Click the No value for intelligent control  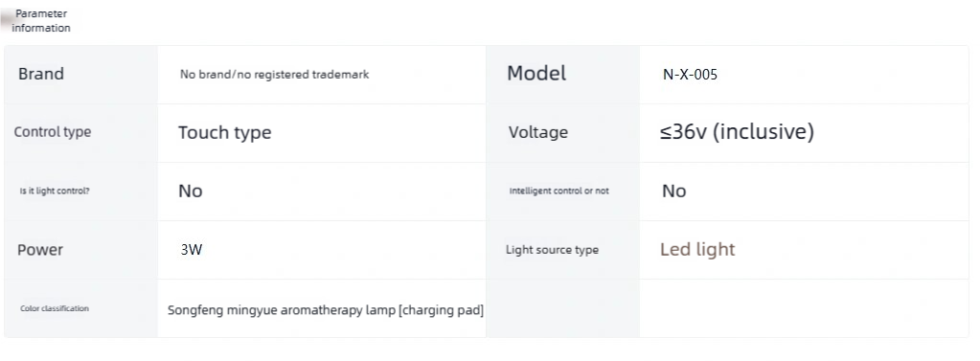(x=673, y=191)
